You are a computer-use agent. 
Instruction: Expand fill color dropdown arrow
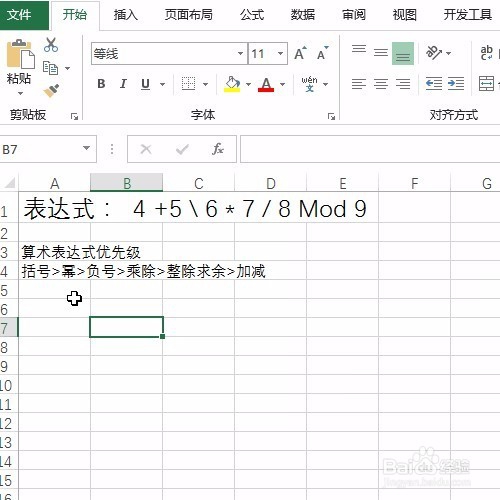point(248,84)
